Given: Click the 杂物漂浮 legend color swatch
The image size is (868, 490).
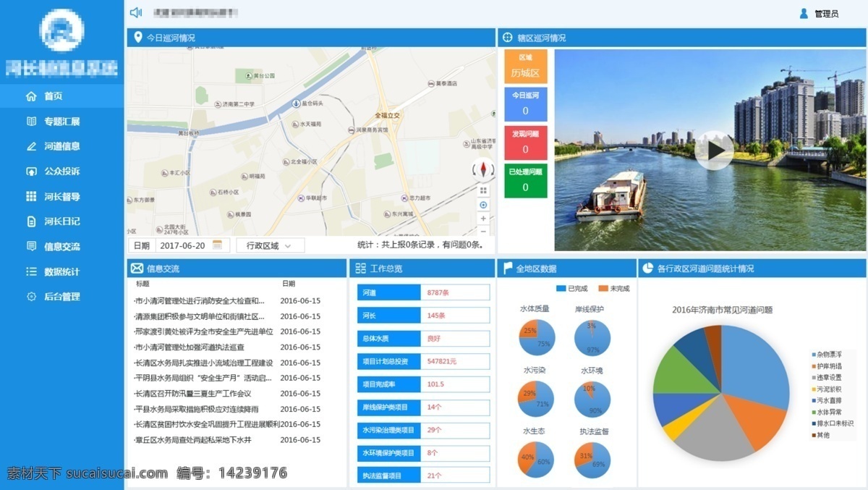Looking at the screenshot, I should [x=812, y=355].
